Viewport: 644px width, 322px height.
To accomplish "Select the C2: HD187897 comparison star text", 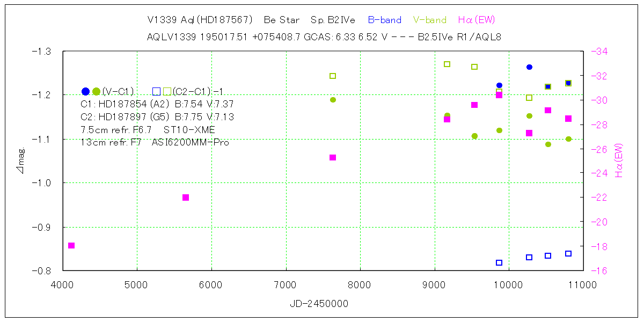I will (157, 117).
